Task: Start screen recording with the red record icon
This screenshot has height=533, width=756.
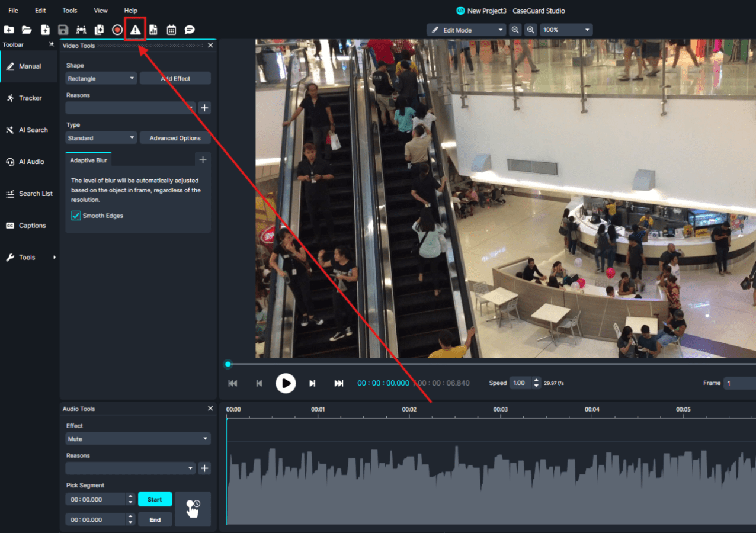Action: (x=117, y=30)
